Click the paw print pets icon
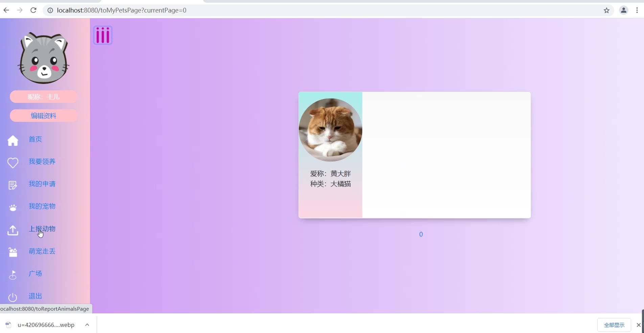Image resolution: width=644 pixels, height=333 pixels. (x=13, y=208)
